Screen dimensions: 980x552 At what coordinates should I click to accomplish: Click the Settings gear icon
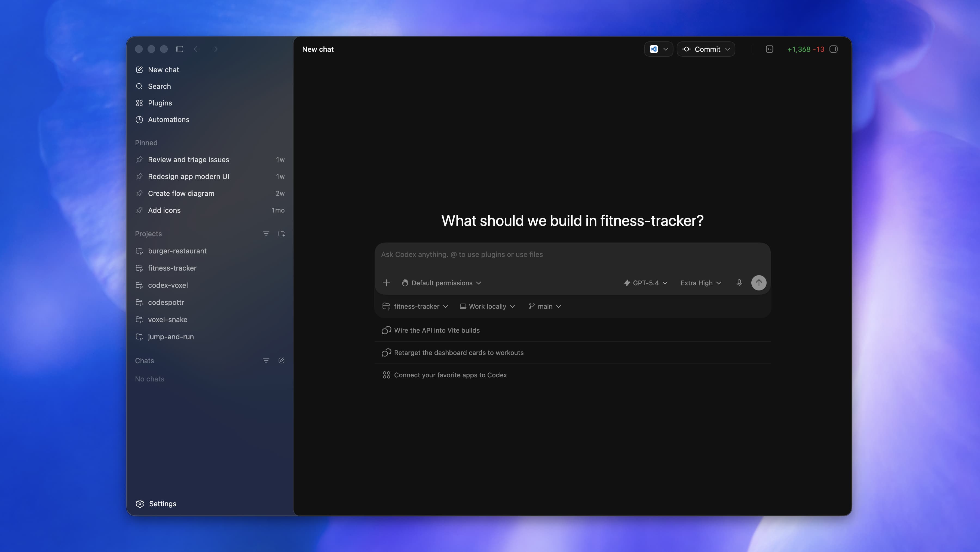(140, 504)
